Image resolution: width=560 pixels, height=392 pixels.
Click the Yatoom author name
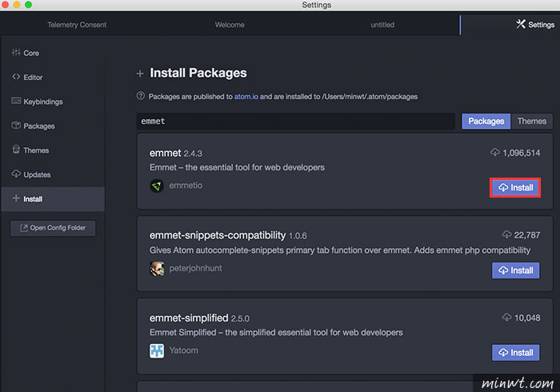(x=183, y=350)
